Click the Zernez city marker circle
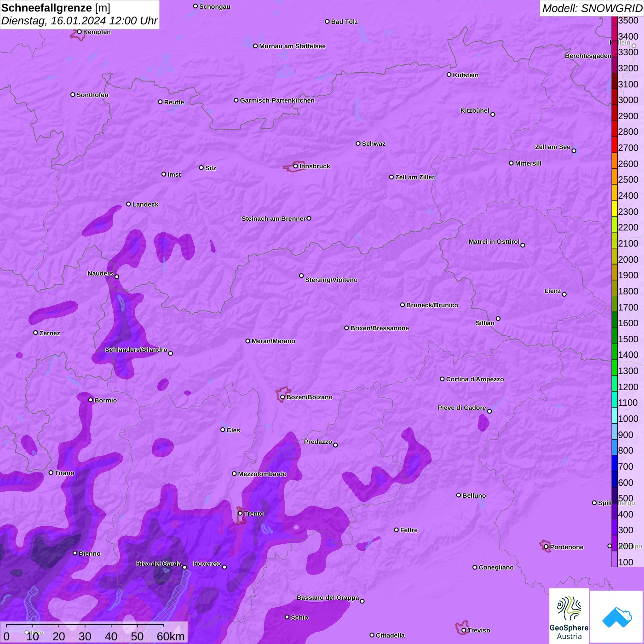Image resolution: width=644 pixels, height=644 pixels. [x=35, y=333]
